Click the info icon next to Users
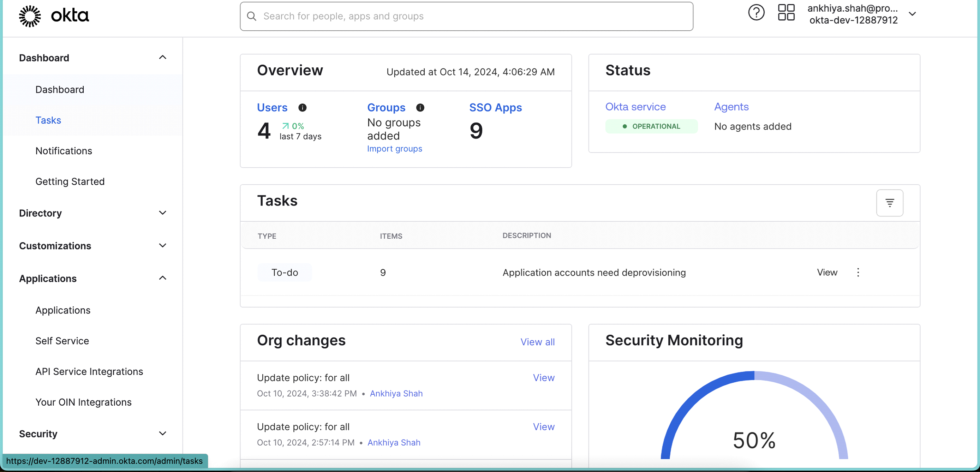The image size is (980, 472). pos(303,108)
